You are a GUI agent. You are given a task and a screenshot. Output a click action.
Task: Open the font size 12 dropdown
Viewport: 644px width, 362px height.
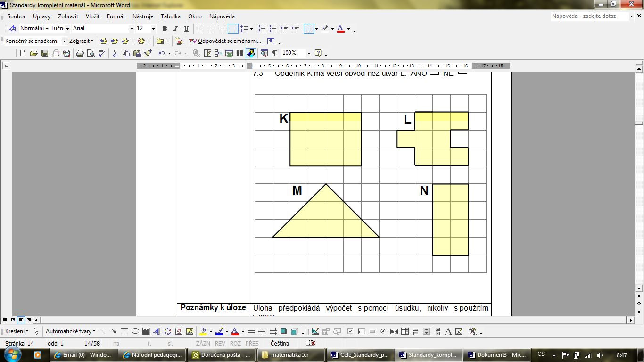[x=153, y=29]
